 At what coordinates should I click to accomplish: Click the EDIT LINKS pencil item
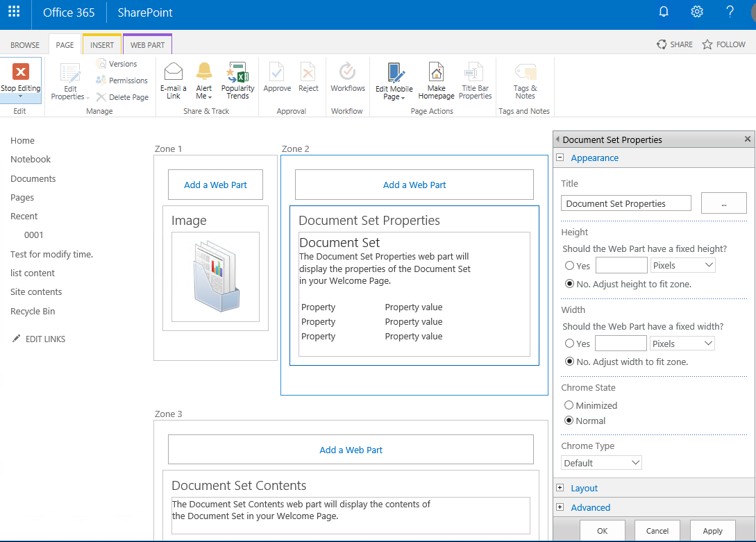(39, 339)
